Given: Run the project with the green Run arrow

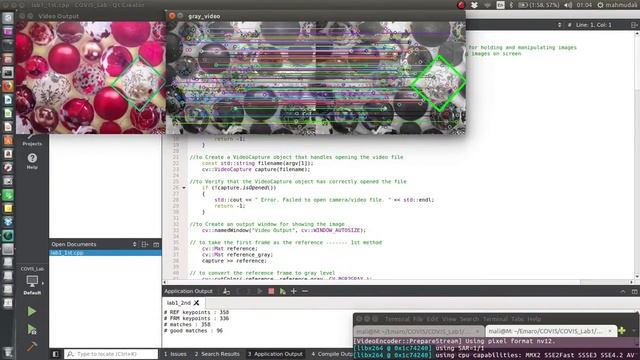Looking at the screenshot, I should (x=31, y=311).
